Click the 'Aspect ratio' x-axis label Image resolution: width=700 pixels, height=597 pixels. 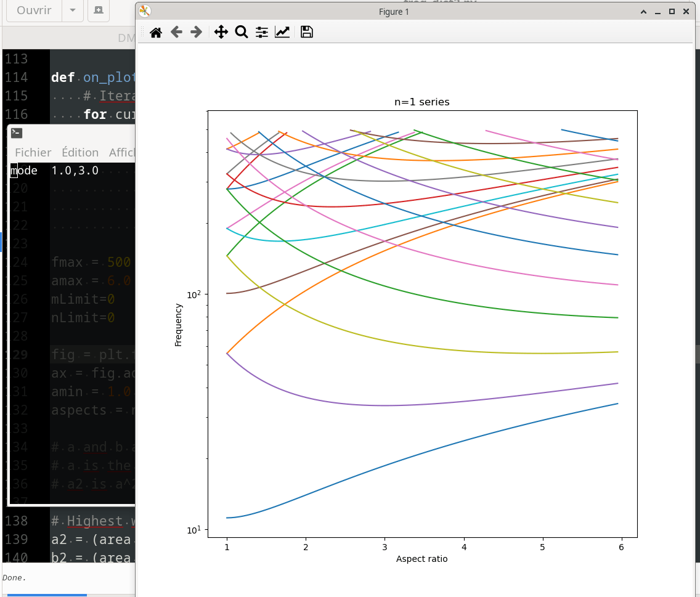(x=422, y=559)
